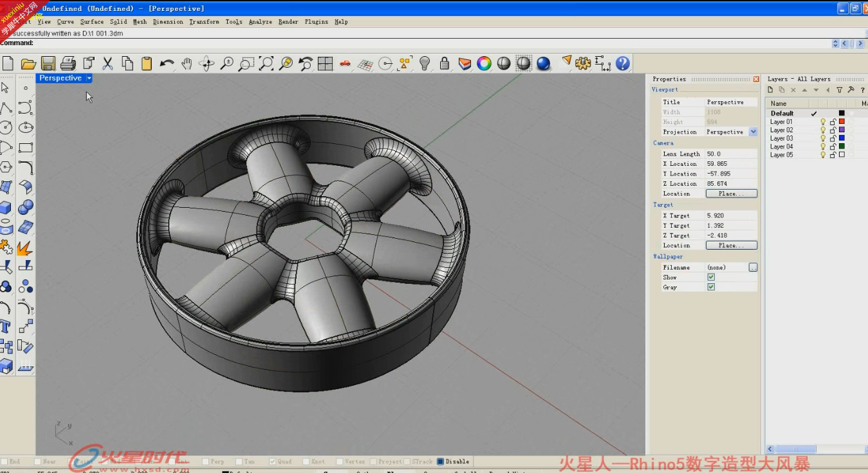
Task: Click the blue Render sphere icon
Action: pyautogui.click(x=543, y=63)
